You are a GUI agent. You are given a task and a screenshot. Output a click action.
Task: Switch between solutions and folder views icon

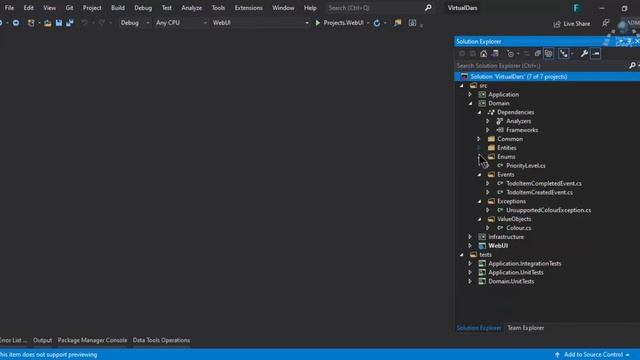495,53
